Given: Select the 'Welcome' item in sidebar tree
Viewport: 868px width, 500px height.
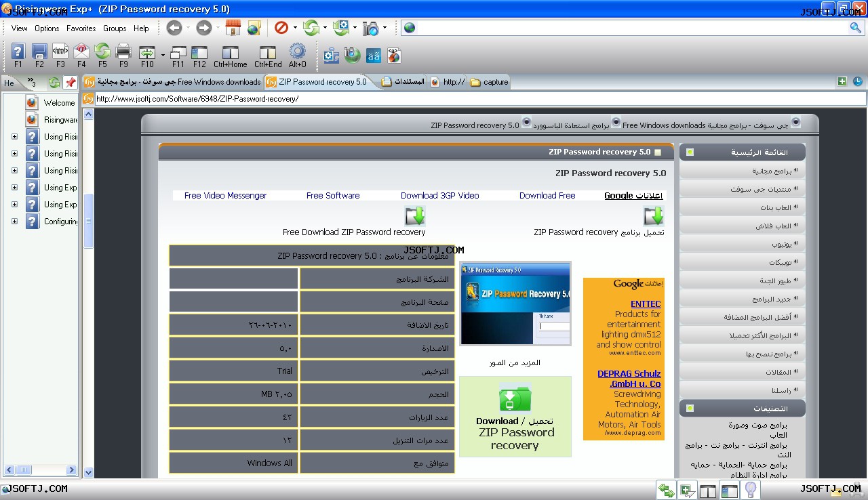Looking at the screenshot, I should [x=59, y=103].
